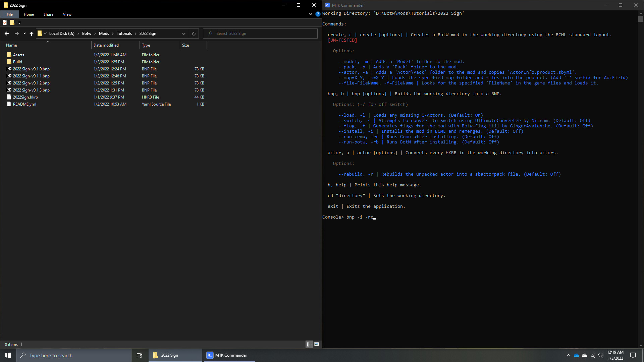Open the File menu
This screenshot has height=362, width=644.
pos(9,14)
